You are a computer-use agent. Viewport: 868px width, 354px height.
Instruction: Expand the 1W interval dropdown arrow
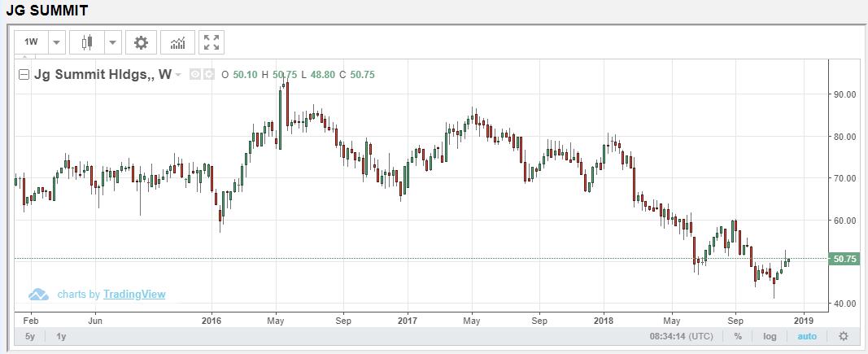pos(56,42)
